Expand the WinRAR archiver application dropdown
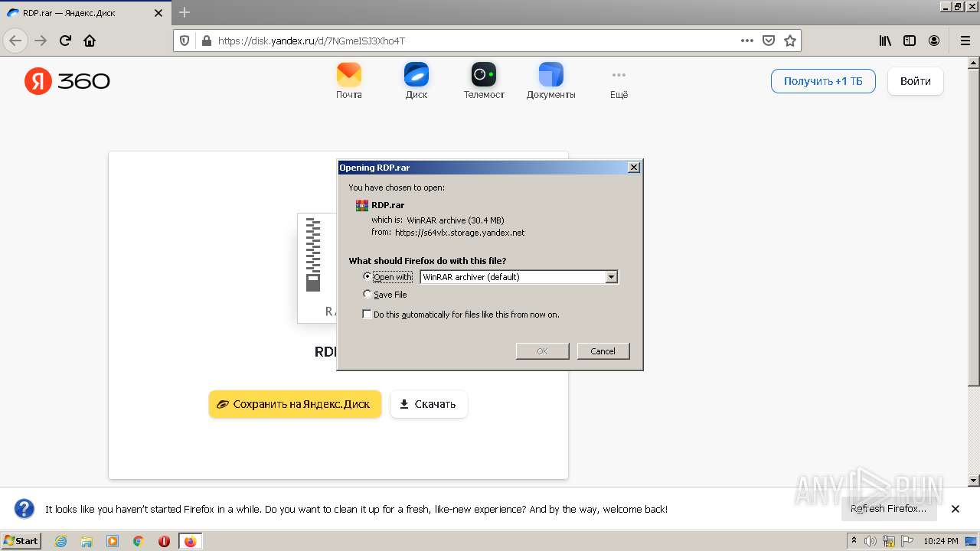The height and width of the screenshot is (551, 980). (611, 277)
